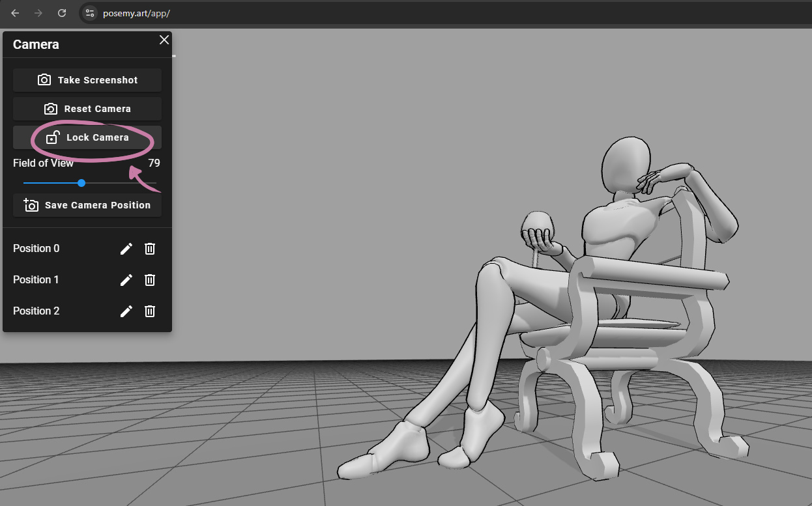
Task: Select the seated mannequin figure's head
Action: pos(626,165)
